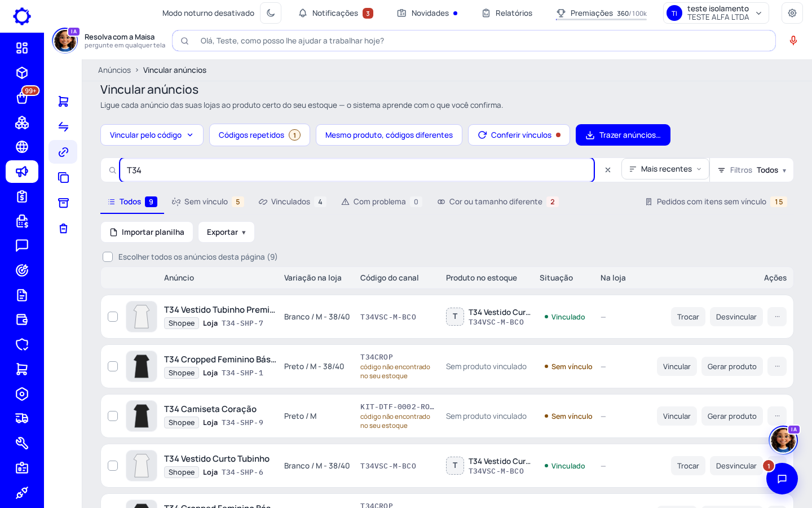Open the target goals icon in sidebar

pyautogui.click(x=22, y=270)
